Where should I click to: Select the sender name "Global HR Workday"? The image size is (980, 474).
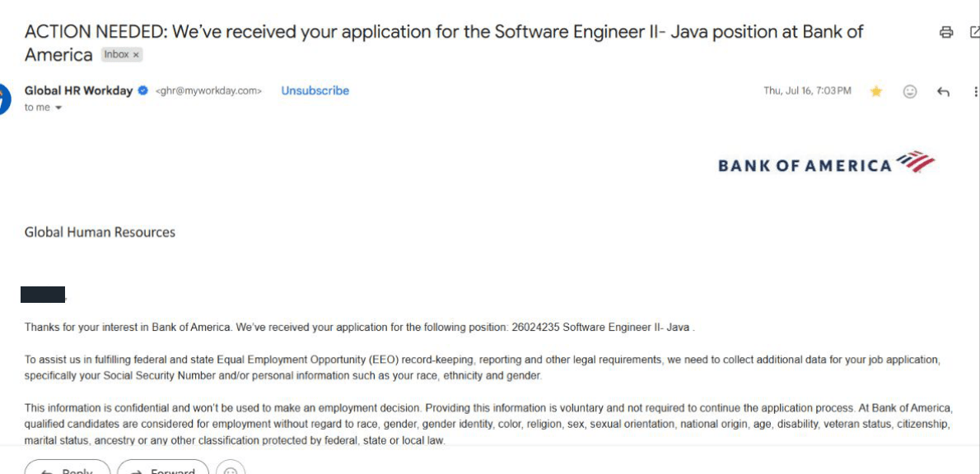pyautogui.click(x=79, y=91)
